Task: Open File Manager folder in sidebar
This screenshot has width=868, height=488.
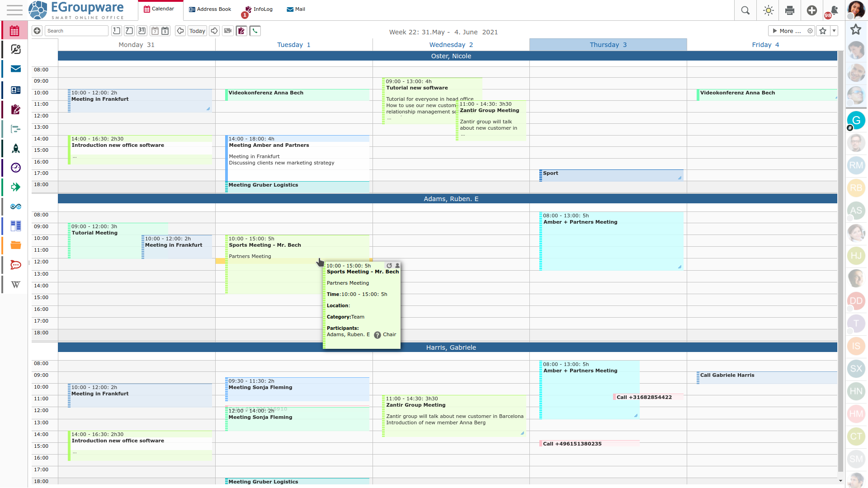Action: (16, 245)
